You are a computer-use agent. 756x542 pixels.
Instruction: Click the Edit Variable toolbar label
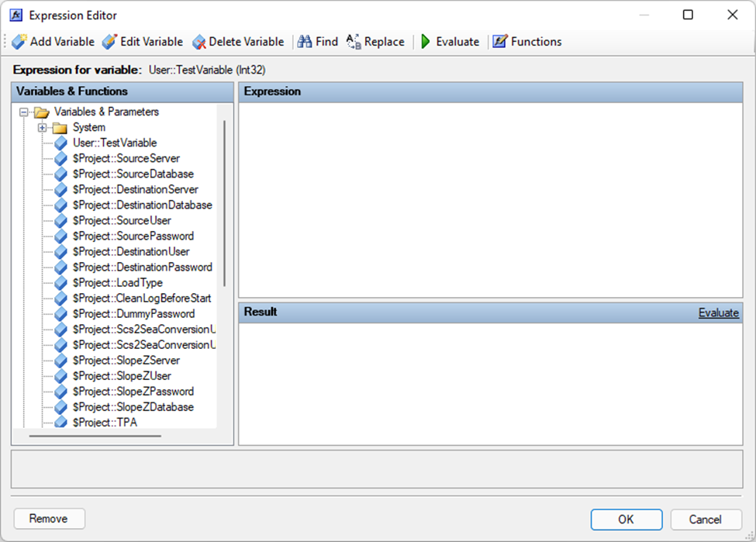tap(151, 41)
